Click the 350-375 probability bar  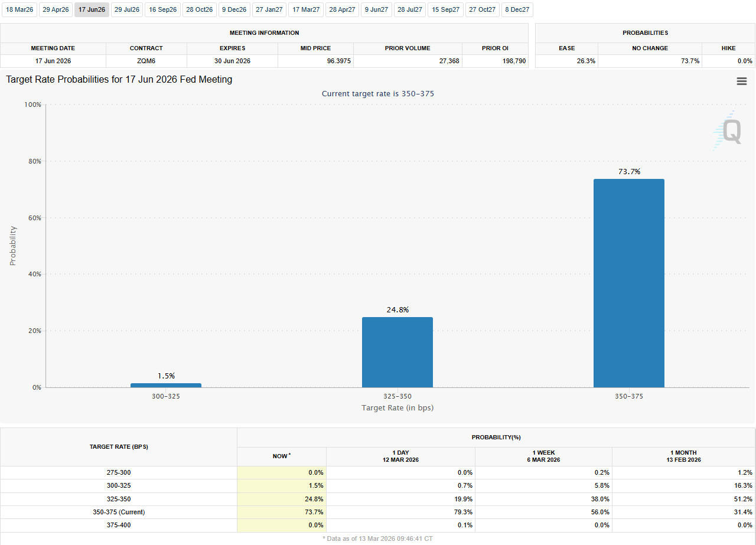click(628, 283)
